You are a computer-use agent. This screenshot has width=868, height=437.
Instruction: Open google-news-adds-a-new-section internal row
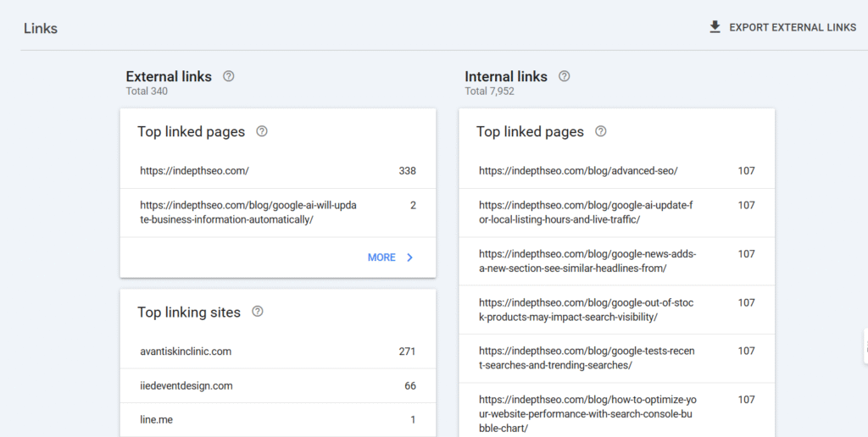tap(616, 261)
